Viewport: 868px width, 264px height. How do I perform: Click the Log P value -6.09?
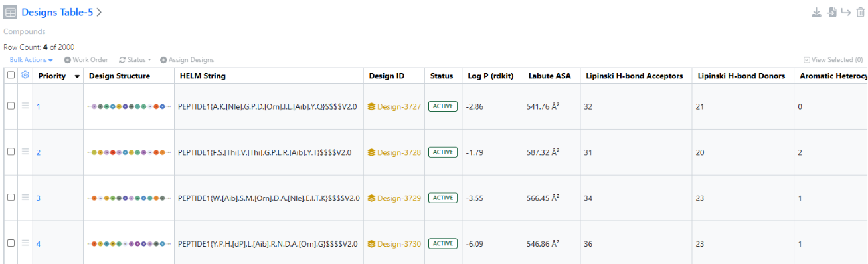(474, 244)
